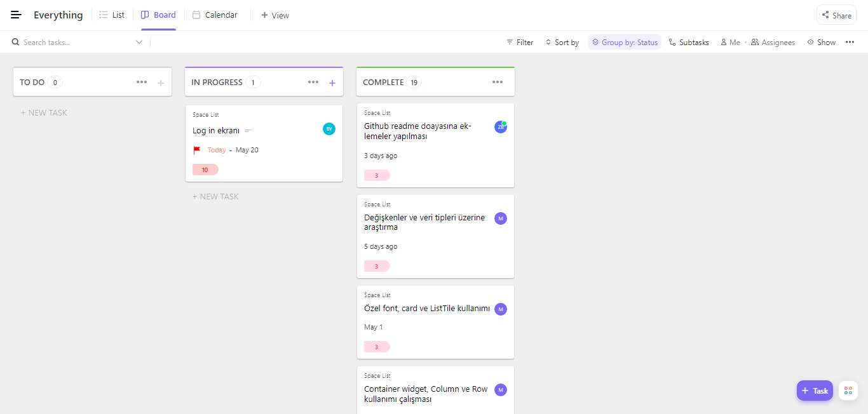Screen dimensions: 868x414
Task: Switch to the Calendar view tab
Action: click(x=215, y=15)
